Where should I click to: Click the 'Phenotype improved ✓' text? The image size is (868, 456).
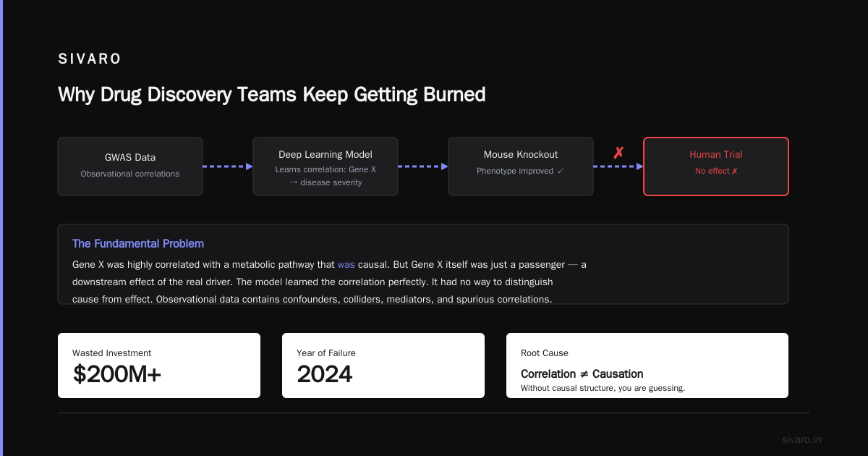(x=520, y=171)
